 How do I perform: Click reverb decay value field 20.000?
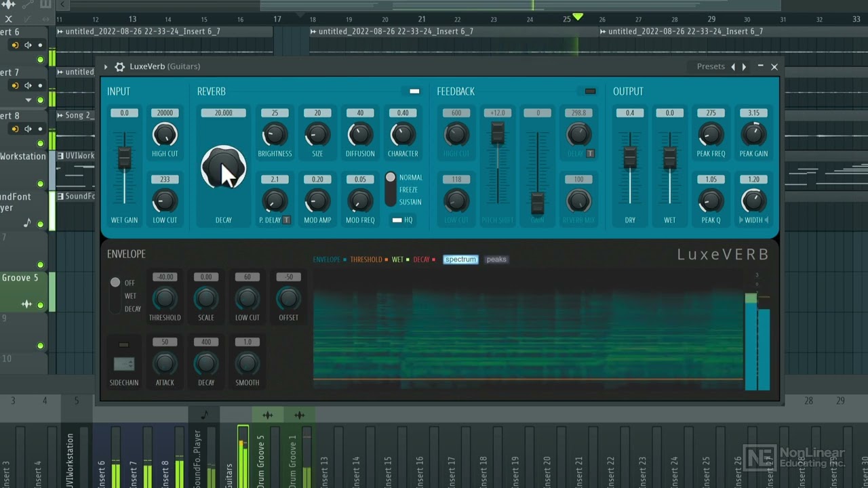tap(223, 113)
